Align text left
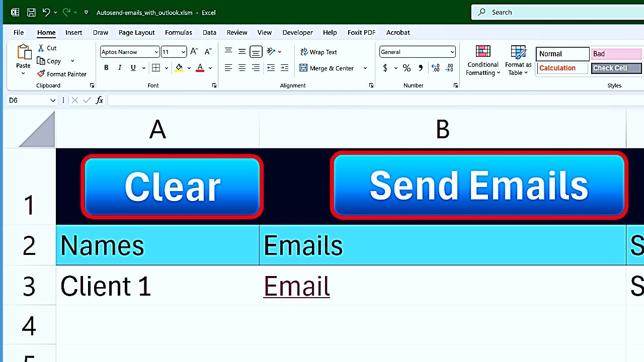This screenshot has height=362, width=644. 228,68
